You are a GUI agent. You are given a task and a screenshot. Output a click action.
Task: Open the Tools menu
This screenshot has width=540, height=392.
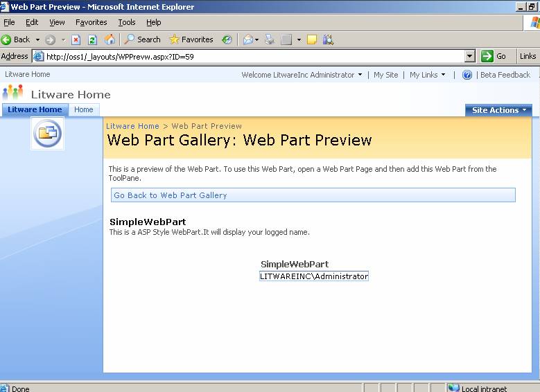127,22
